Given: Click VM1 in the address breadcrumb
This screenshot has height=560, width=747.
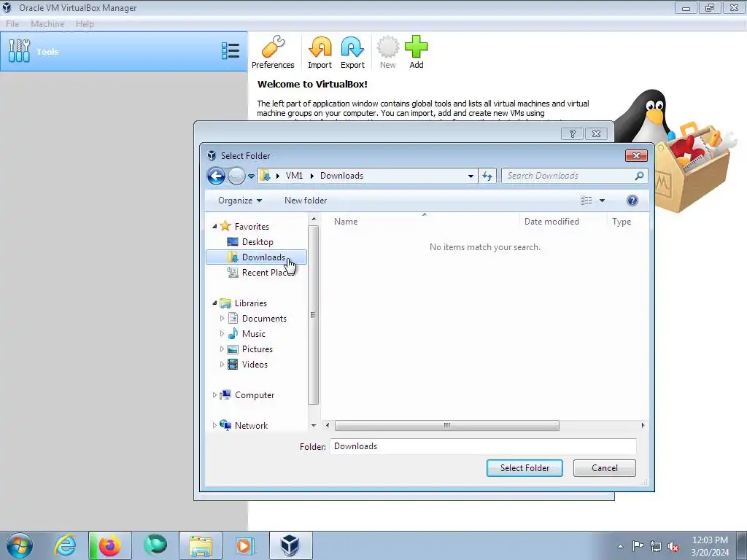Looking at the screenshot, I should 294,176.
